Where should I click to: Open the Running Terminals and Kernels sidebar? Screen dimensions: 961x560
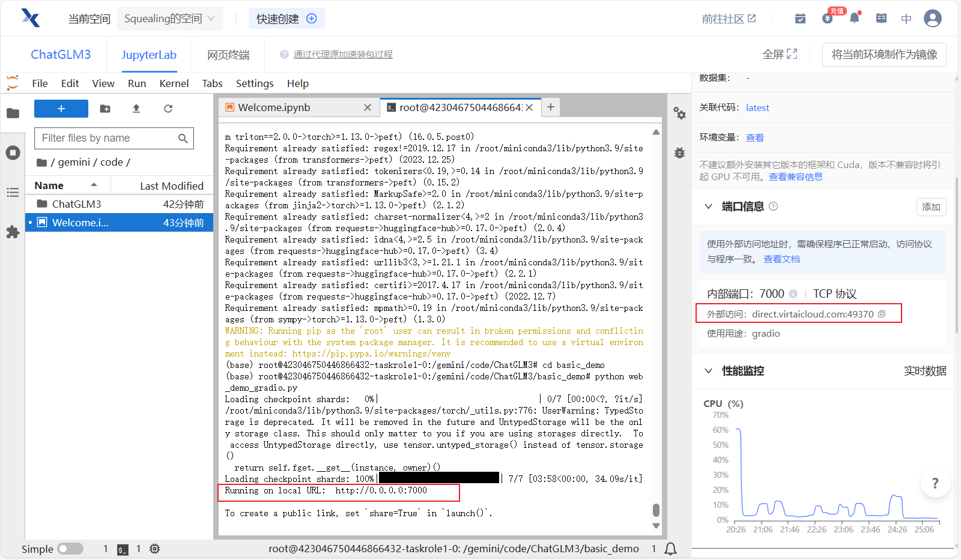coord(13,153)
